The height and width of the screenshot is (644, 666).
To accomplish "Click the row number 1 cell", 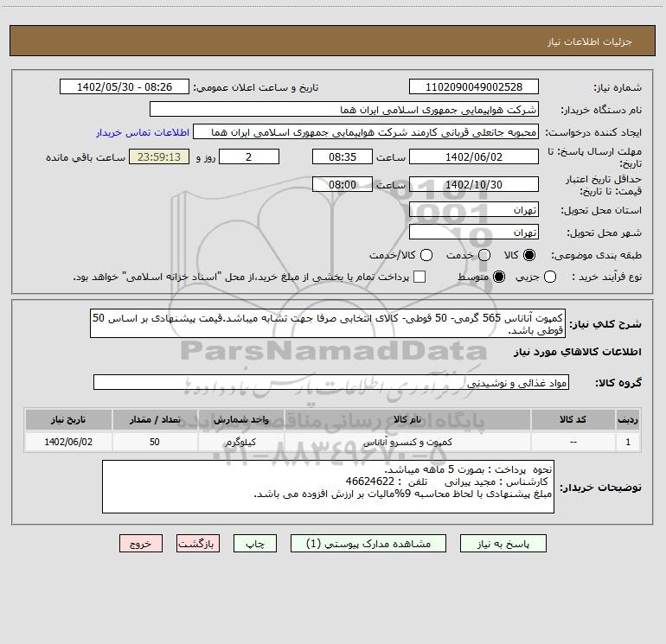I will point(628,442).
